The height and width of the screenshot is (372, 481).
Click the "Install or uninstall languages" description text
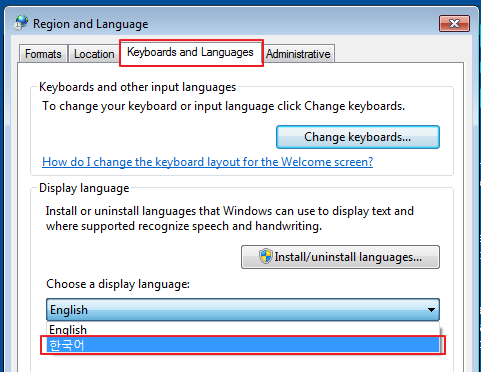(230, 218)
